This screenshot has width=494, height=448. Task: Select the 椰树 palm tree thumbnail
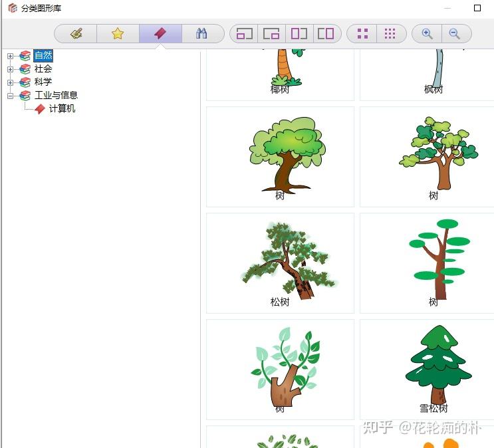[280, 74]
